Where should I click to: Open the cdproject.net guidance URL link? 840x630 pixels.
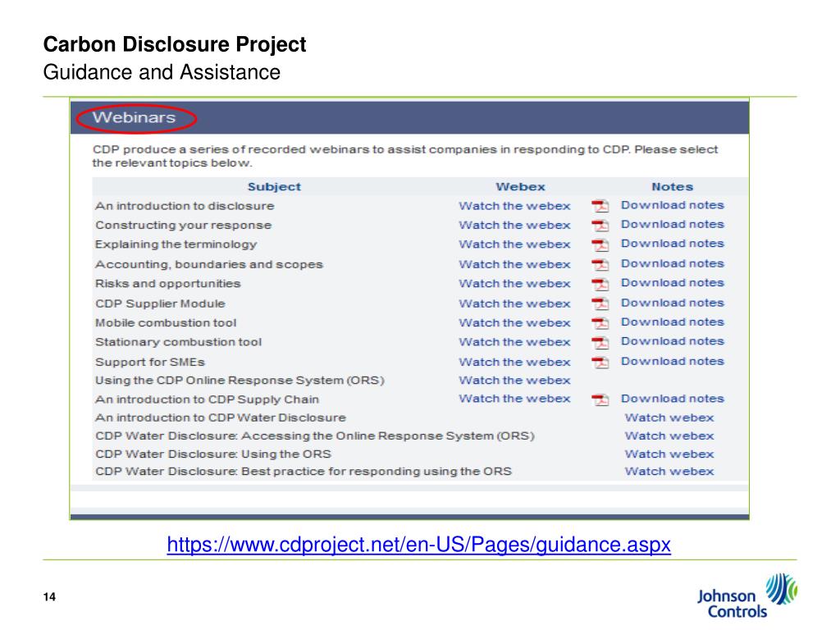tap(419, 545)
